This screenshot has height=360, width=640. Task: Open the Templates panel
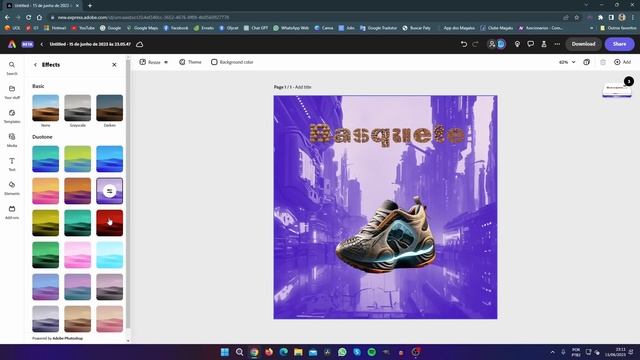click(x=12, y=116)
